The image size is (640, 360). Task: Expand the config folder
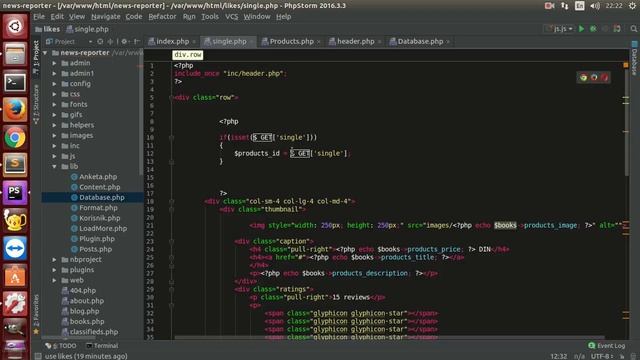54,84
